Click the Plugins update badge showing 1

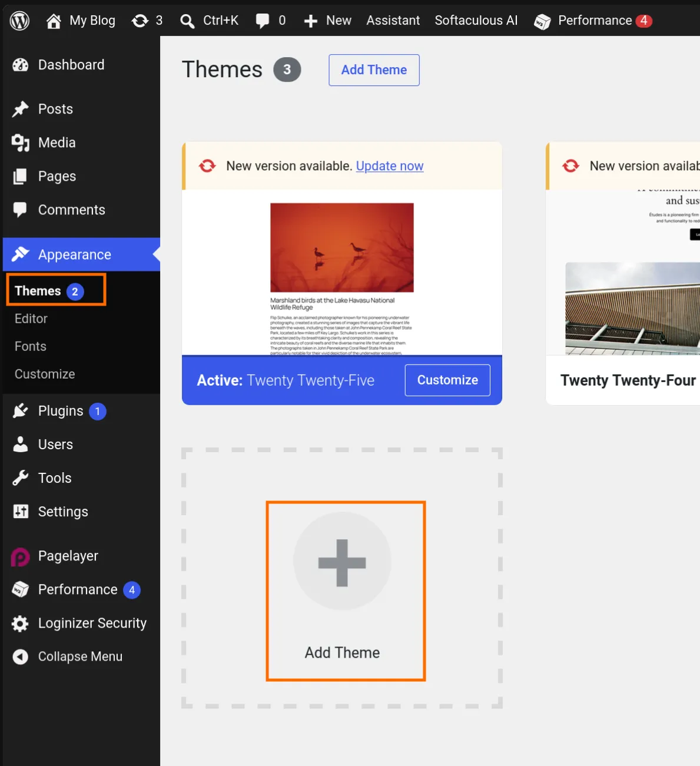pyautogui.click(x=98, y=412)
